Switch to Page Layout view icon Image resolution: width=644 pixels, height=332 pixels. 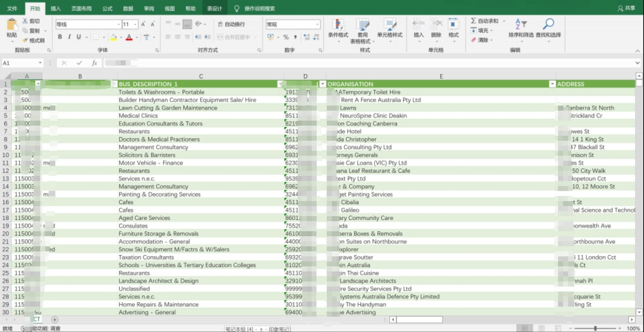[541, 328]
